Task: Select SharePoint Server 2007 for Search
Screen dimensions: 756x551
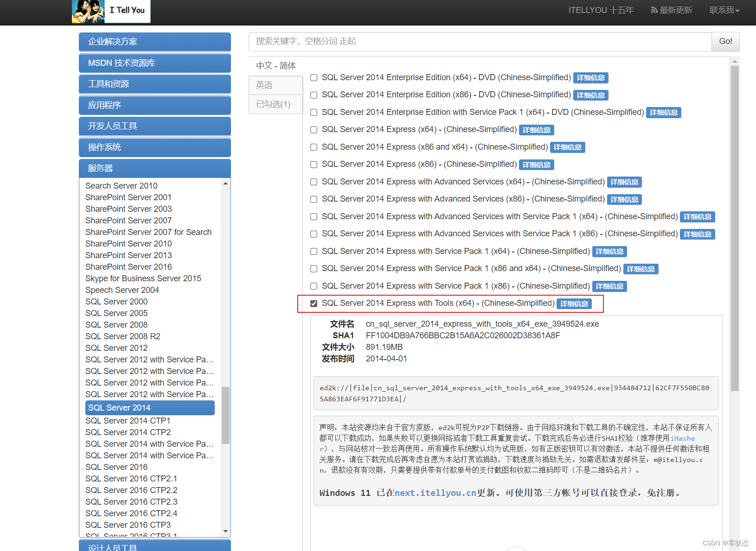Action: (x=148, y=232)
